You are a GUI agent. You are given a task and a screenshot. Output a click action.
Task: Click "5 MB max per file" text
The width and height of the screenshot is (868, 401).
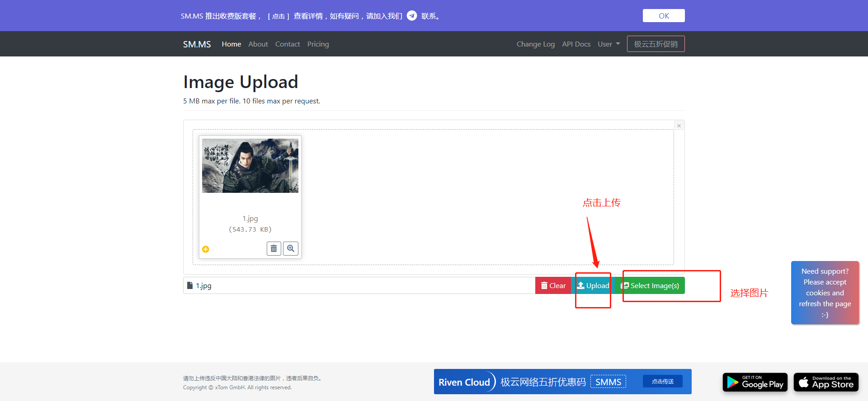coord(211,101)
